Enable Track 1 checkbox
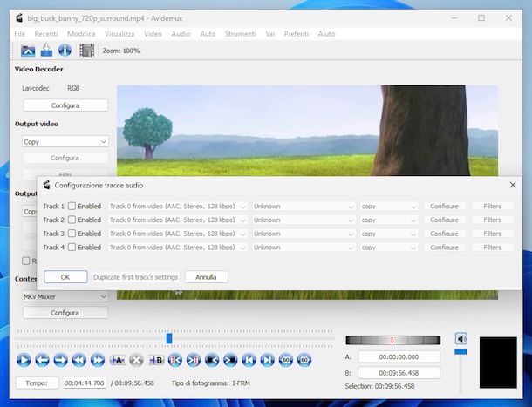The height and width of the screenshot is (407, 532). pos(72,206)
